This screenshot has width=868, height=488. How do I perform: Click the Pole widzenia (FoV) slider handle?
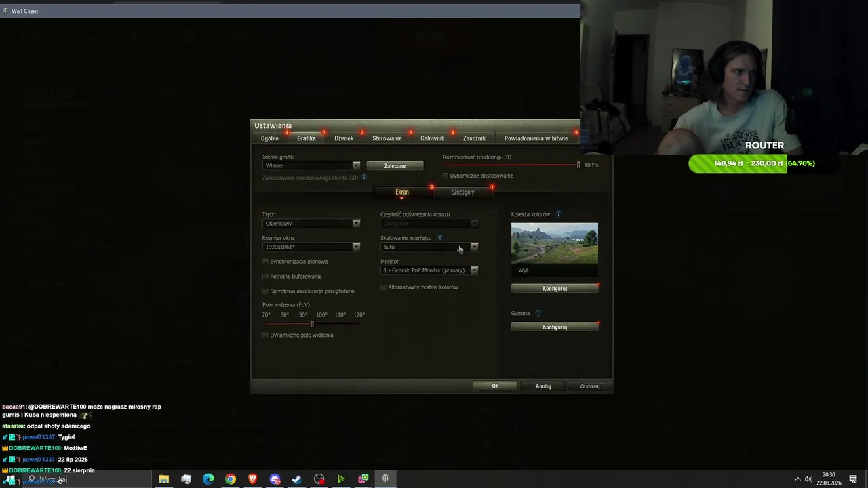312,324
